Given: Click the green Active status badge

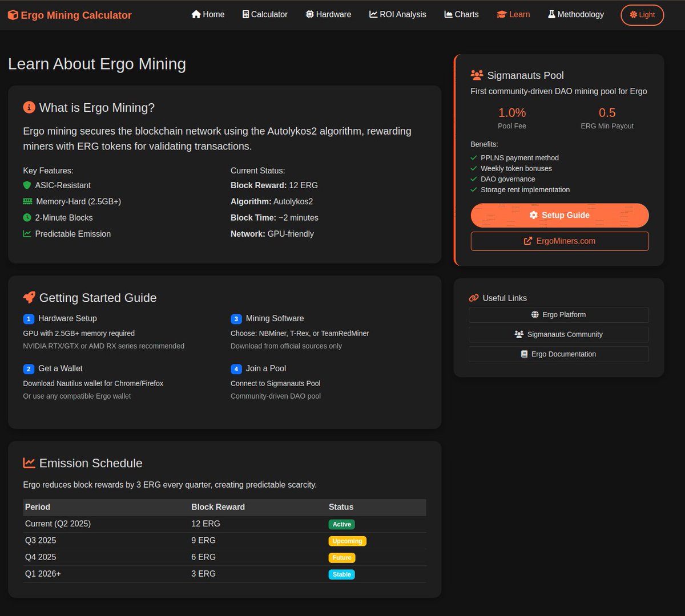Looking at the screenshot, I should click(342, 524).
